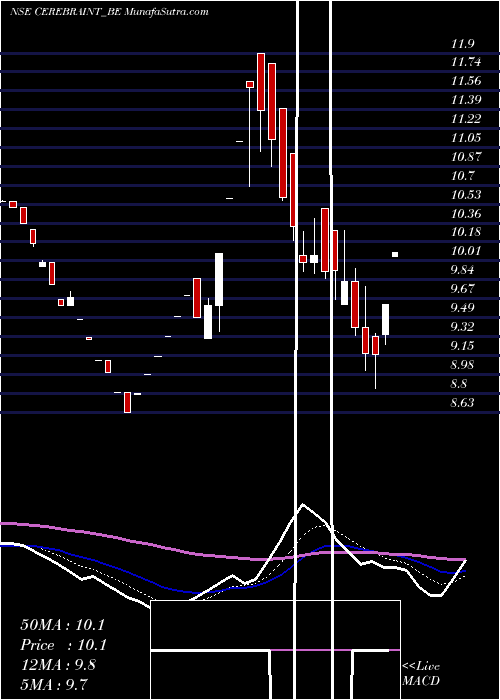Click the NSE CEREBRAINT_BE MunafaSutra.com title
500x700 pixels.
pyautogui.click(x=109, y=12)
